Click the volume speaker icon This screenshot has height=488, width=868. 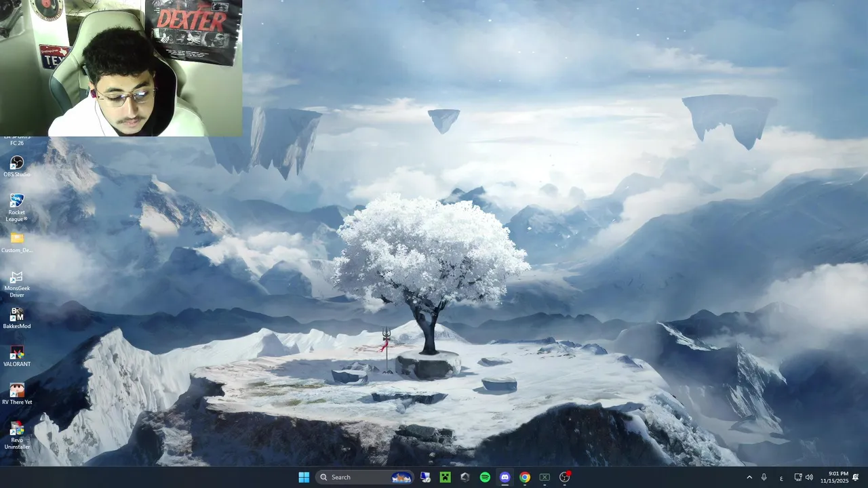point(809,477)
